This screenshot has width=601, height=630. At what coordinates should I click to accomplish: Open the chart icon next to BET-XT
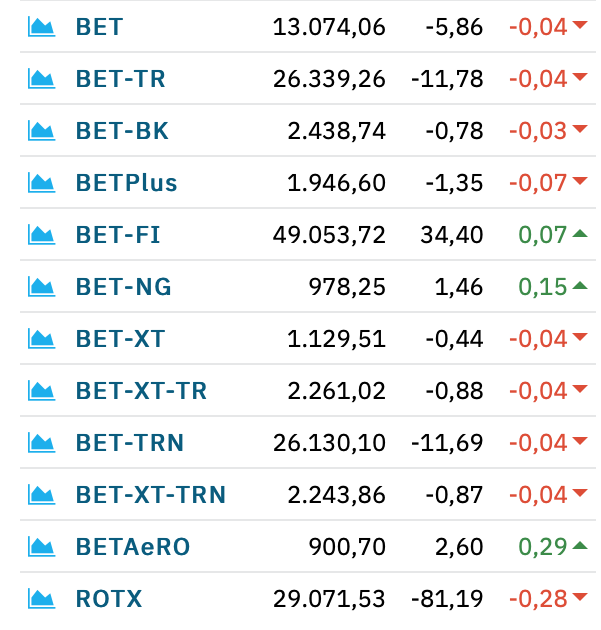pyautogui.click(x=41, y=339)
